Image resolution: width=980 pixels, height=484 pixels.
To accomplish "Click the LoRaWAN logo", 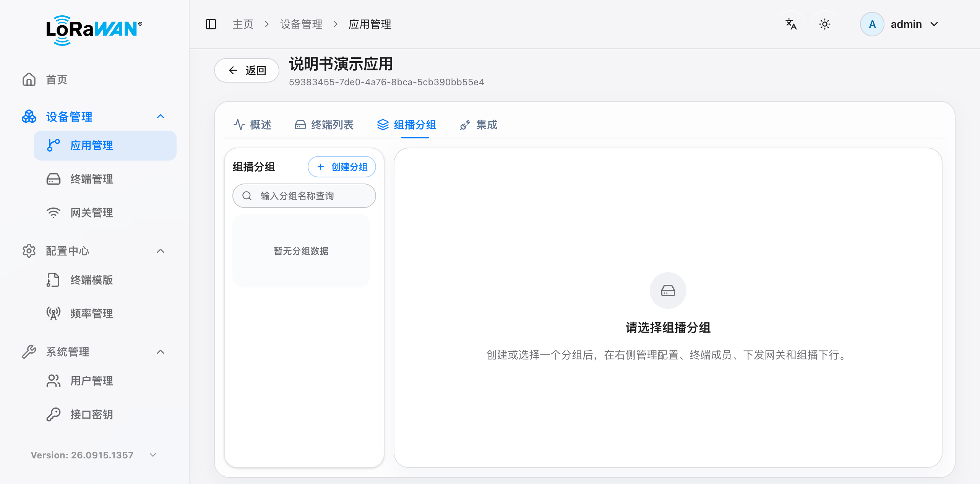I will (x=94, y=30).
